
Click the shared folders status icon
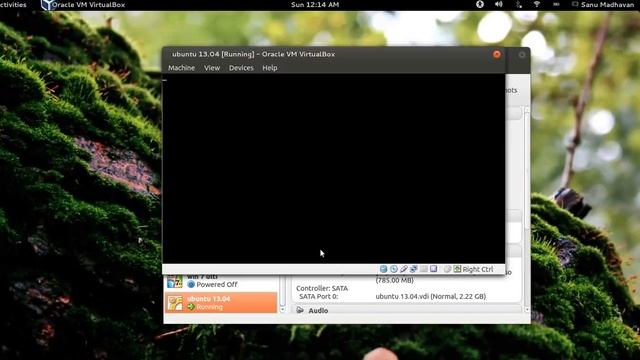pos(424,269)
